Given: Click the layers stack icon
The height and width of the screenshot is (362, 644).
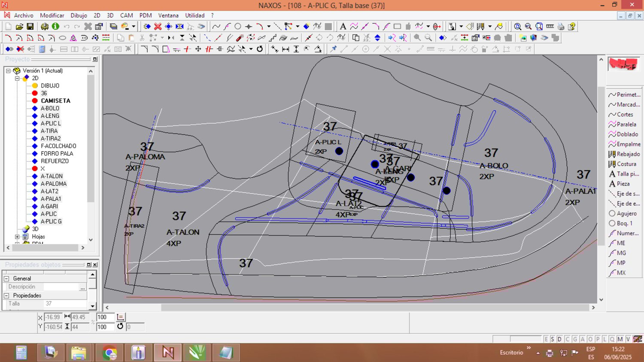Looking at the screenshot, I should 113,27.
